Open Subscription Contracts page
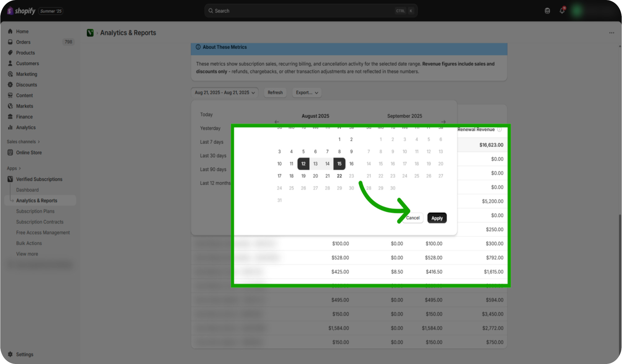Viewport: 622px width, 364px height. click(40, 222)
